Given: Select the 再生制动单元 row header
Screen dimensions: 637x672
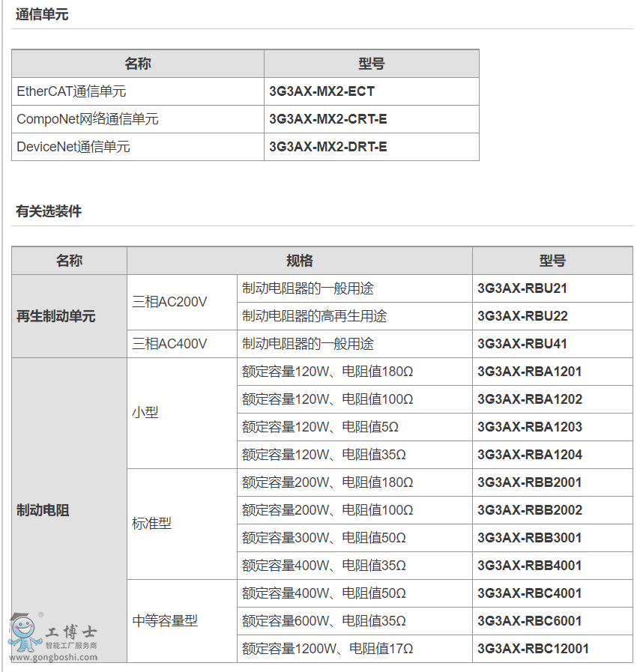Looking at the screenshot, I should pos(69,316).
